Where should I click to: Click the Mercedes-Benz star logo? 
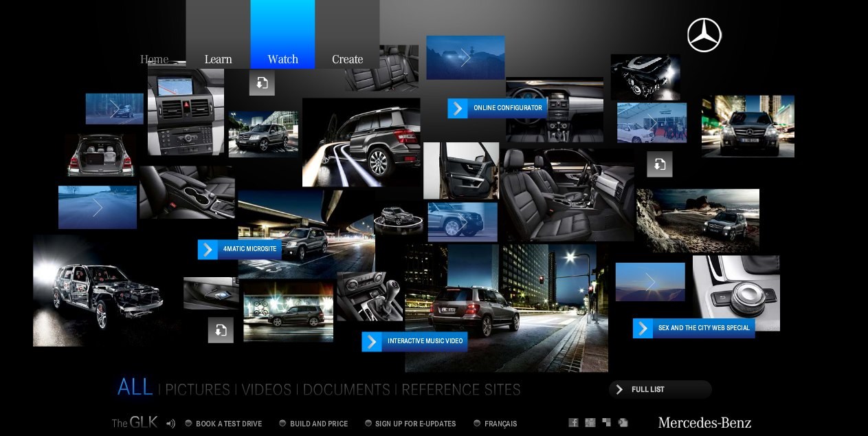click(x=704, y=35)
